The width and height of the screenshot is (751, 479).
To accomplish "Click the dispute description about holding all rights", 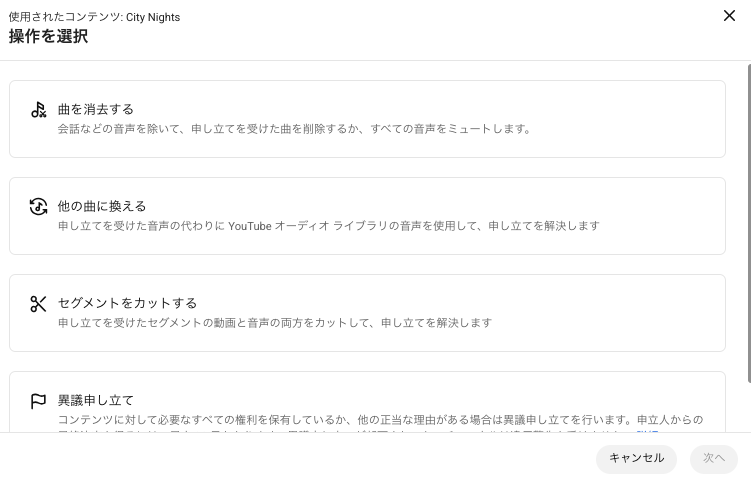I will point(380,420).
